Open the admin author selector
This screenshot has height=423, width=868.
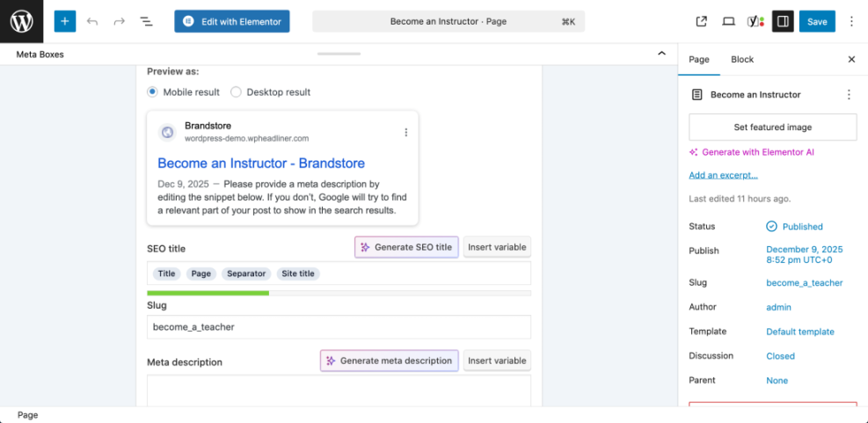point(778,307)
